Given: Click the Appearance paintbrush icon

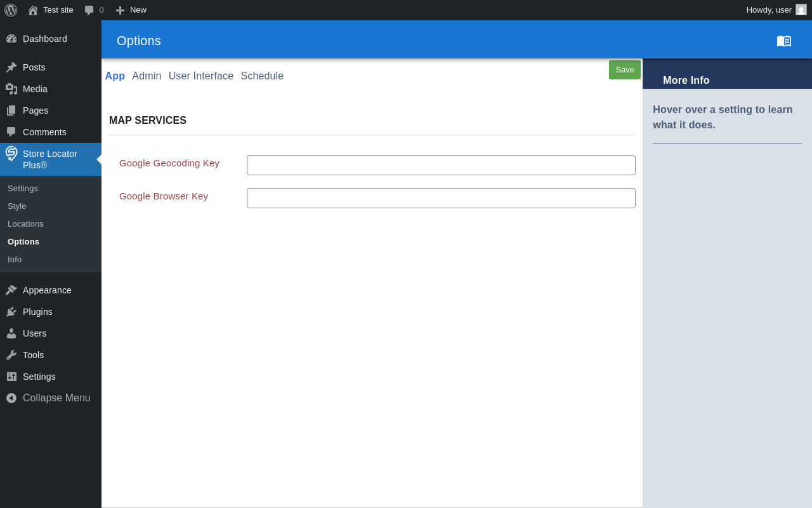Looking at the screenshot, I should click(x=11, y=290).
